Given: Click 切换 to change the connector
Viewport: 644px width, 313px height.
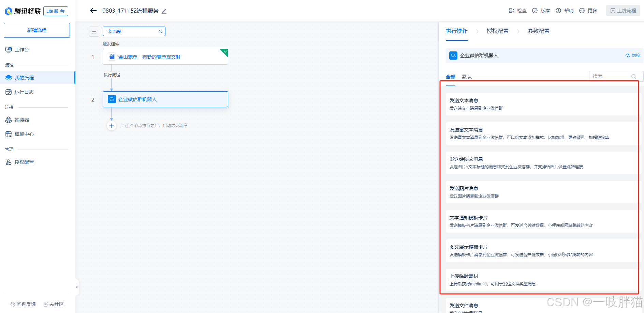Looking at the screenshot, I should (633, 56).
